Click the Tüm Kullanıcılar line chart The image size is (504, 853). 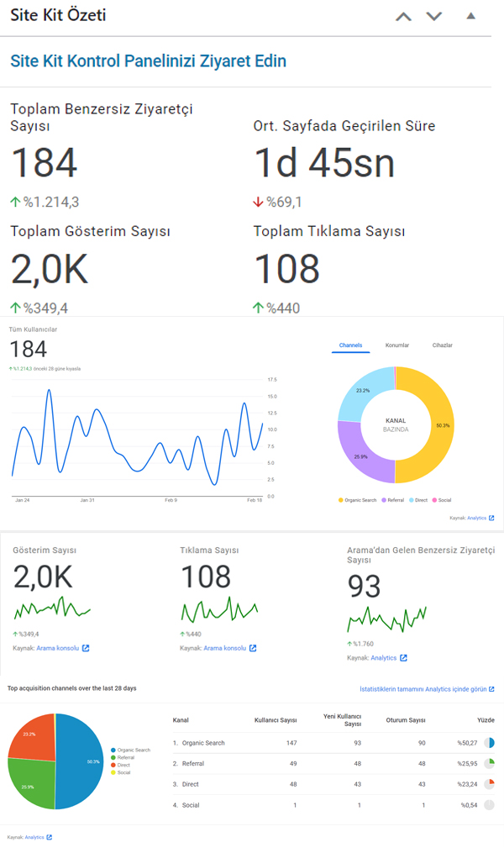137,437
